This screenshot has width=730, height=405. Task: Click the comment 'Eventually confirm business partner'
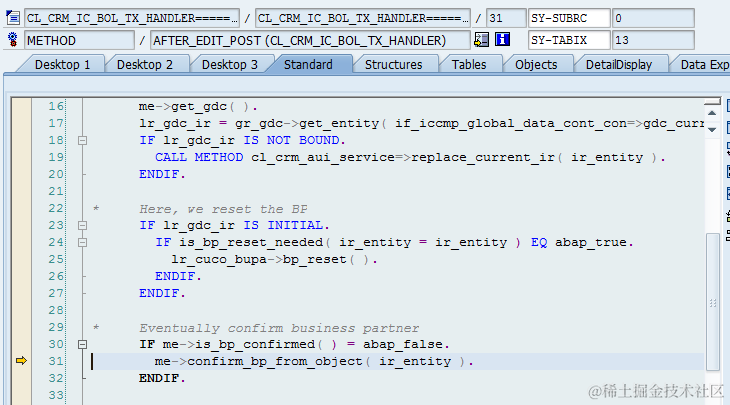[279, 328]
